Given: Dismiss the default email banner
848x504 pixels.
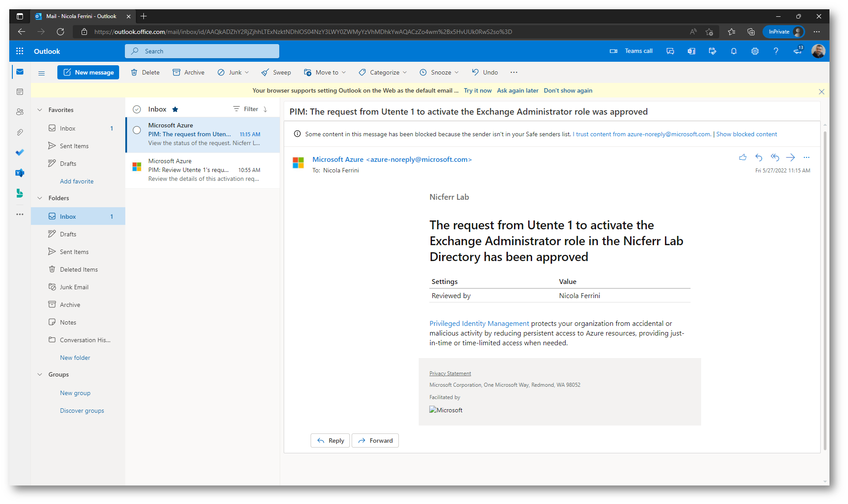Looking at the screenshot, I should point(822,92).
